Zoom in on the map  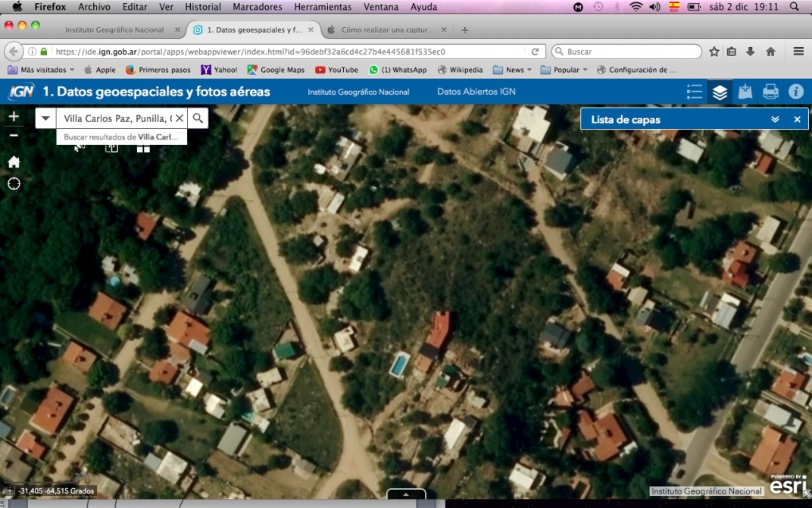pos(14,117)
